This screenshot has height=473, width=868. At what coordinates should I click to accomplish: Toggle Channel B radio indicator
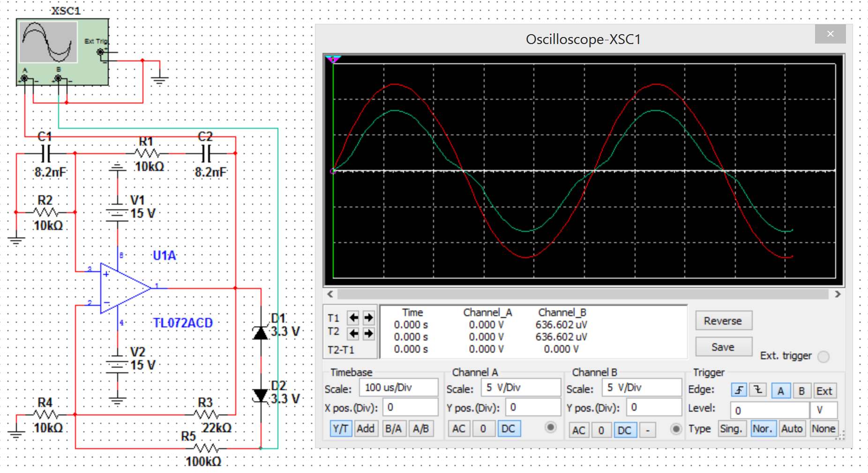click(676, 429)
